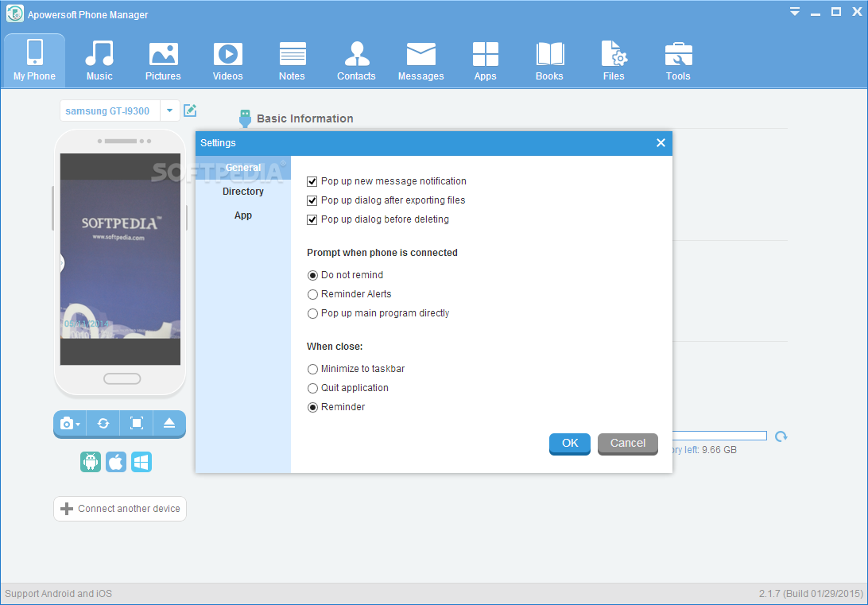Open the Books section
The image size is (868, 605).
(549, 60)
